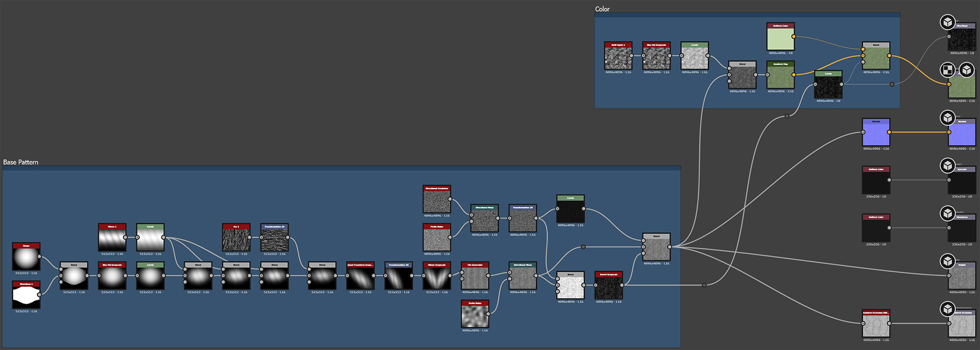The height and width of the screenshot is (350, 980).
Task: Click the cube badge beside the checkerboard icon
Action: pos(966,70)
